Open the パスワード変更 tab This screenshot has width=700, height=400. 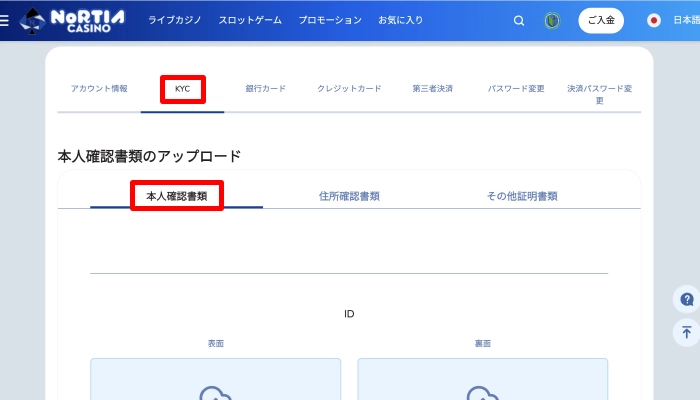pos(516,89)
